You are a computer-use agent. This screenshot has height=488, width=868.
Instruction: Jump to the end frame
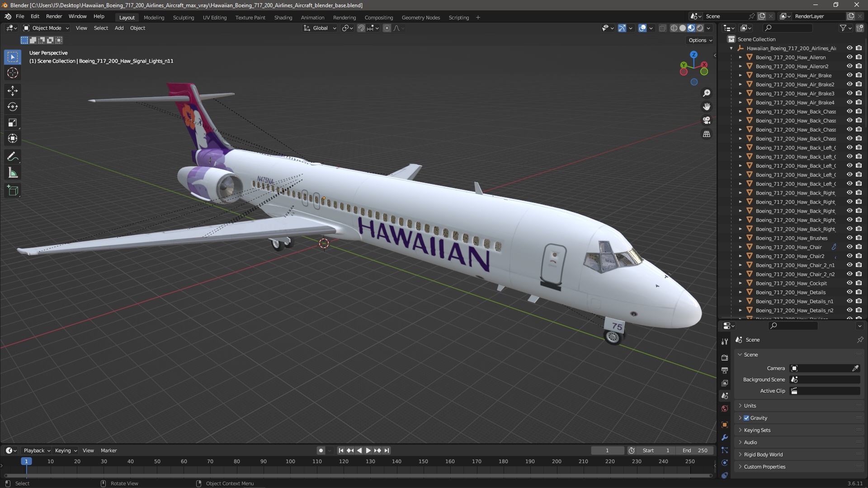(x=387, y=450)
